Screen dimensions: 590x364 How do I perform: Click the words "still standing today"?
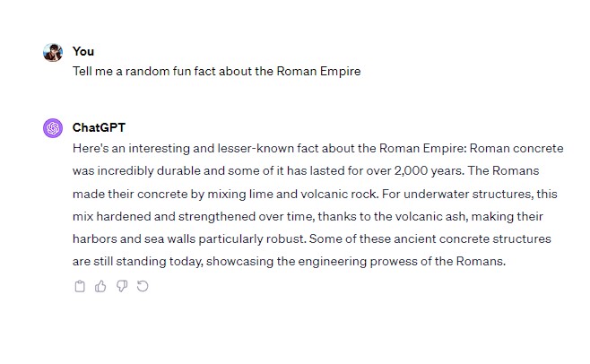142,262
